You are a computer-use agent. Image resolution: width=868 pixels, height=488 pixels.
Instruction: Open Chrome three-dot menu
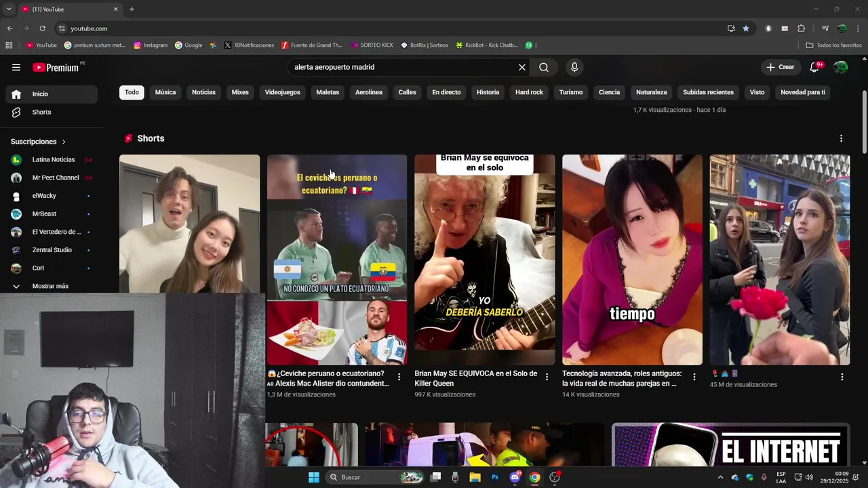[x=859, y=28]
